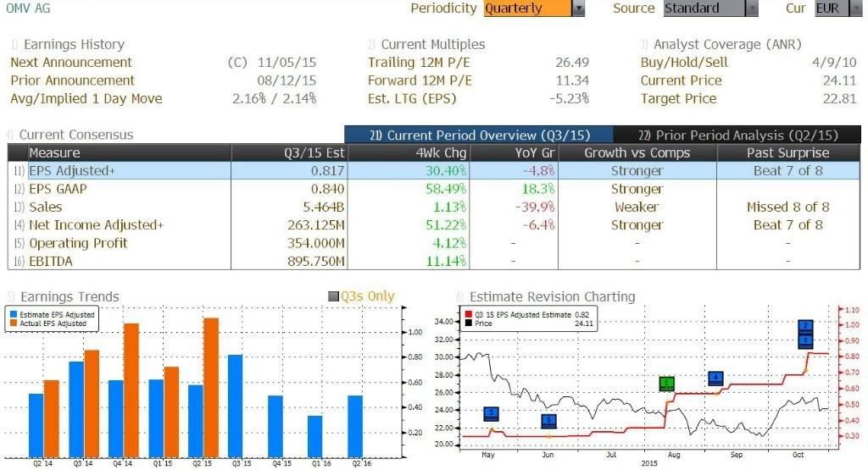The image size is (868, 470).
Task: Click event marker 5 near June
Action: 548,421
